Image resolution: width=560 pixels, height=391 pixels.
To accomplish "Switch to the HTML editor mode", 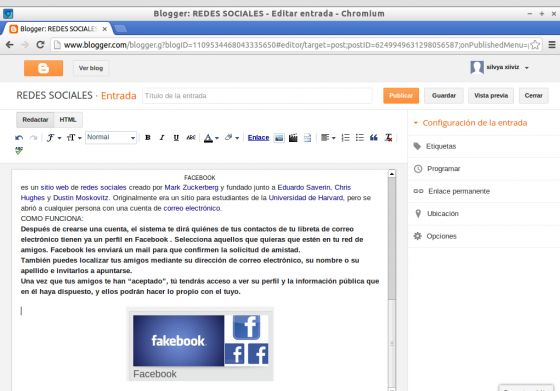I will pos(68,120).
